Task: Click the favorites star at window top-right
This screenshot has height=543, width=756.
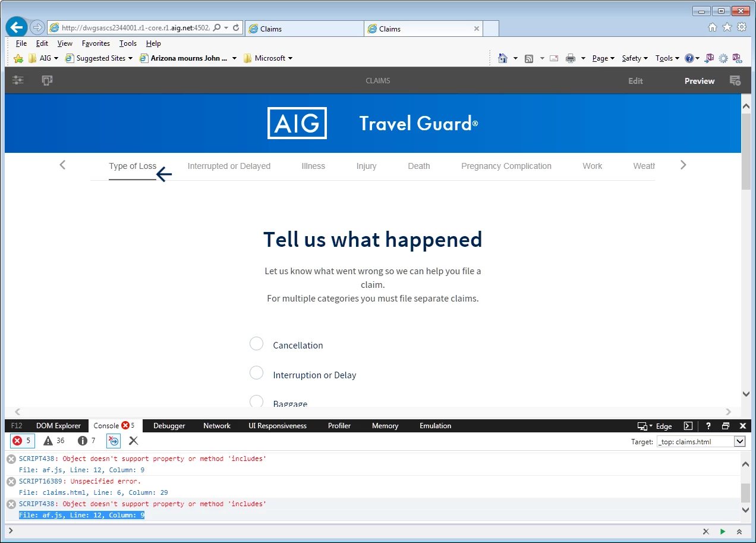Action: pyautogui.click(x=727, y=27)
